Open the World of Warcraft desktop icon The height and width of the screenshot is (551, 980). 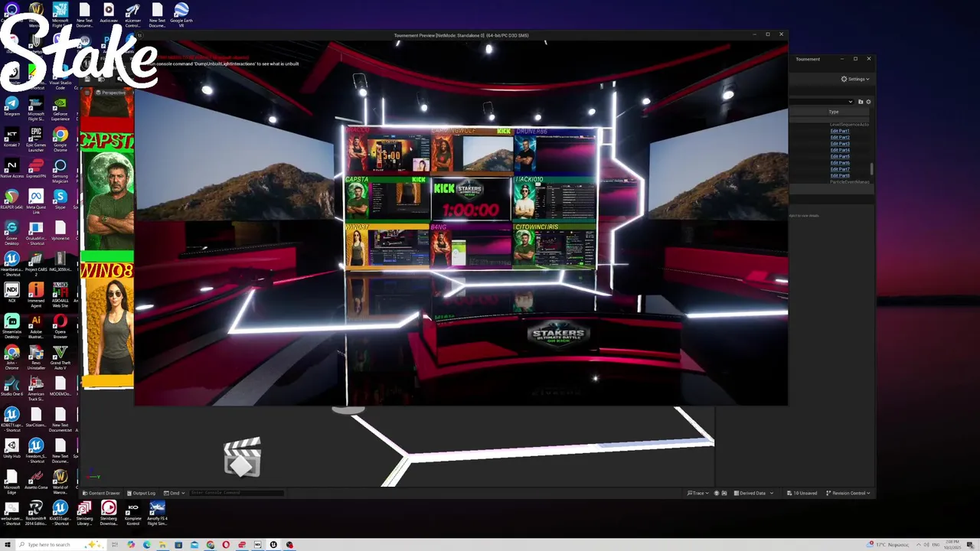coord(60,483)
